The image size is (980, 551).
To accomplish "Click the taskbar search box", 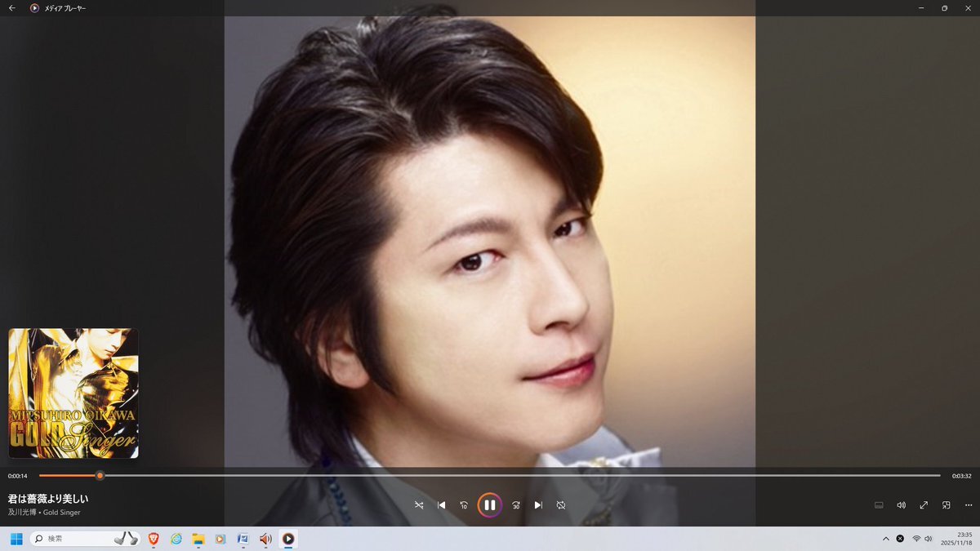I will [x=82, y=539].
